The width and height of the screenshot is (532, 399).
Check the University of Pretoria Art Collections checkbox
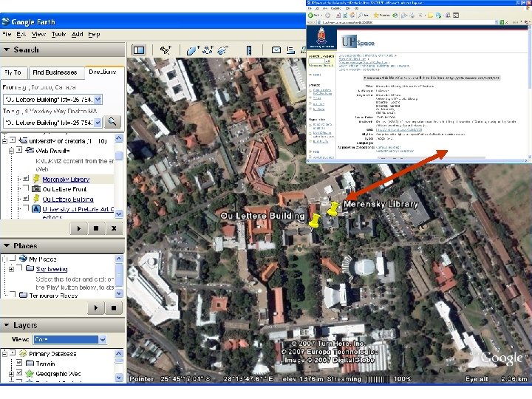click(26, 208)
